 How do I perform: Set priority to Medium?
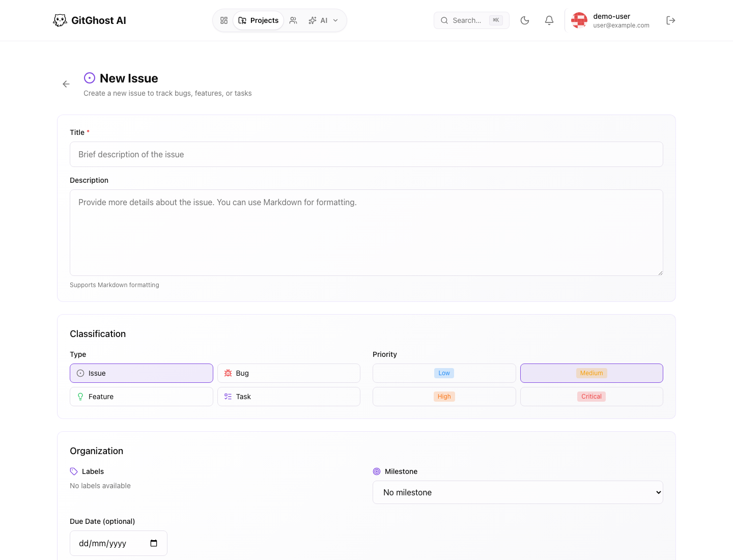coord(591,373)
